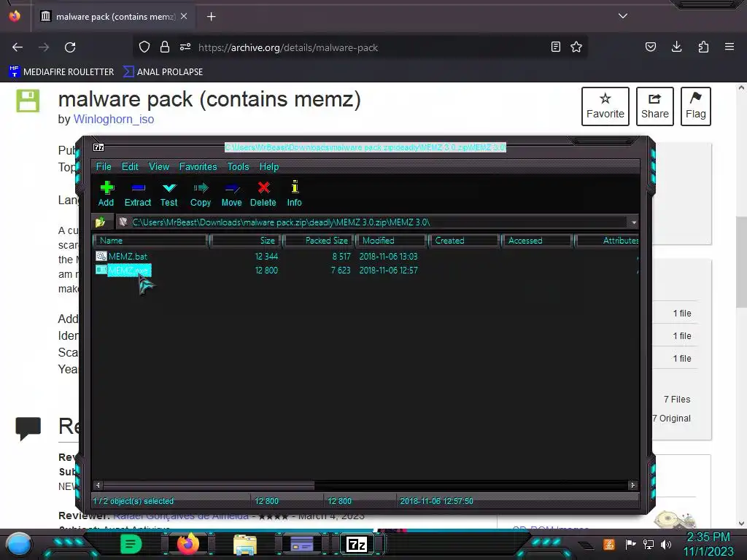747x560 pixels.
Task: Delete selected item with red X icon
Action: (263, 194)
